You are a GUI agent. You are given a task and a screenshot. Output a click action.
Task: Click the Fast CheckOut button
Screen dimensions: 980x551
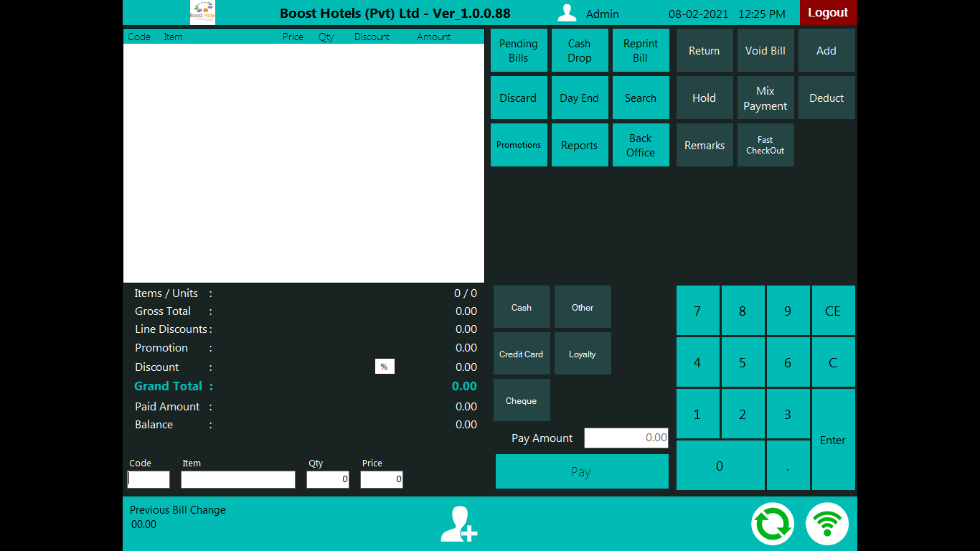(x=765, y=145)
